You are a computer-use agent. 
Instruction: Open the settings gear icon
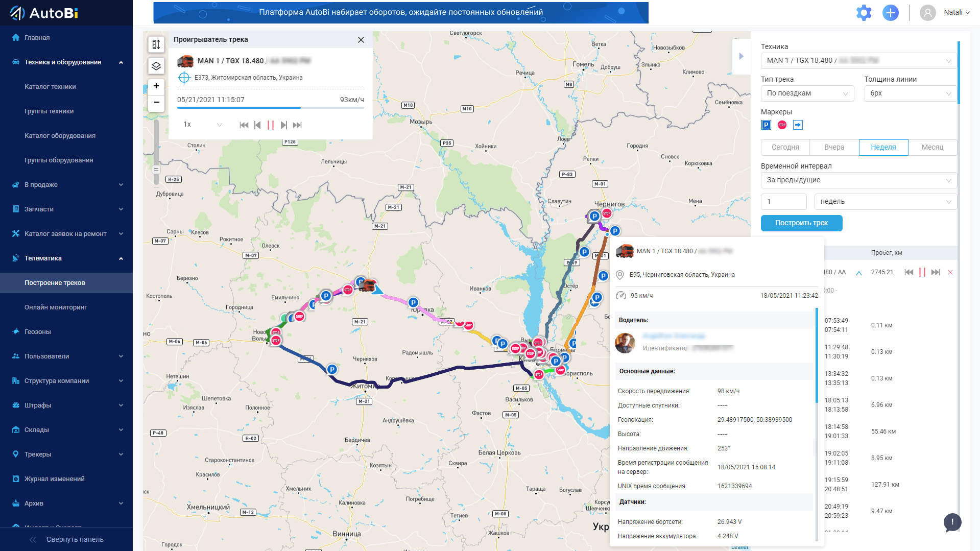tap(864, 13)
